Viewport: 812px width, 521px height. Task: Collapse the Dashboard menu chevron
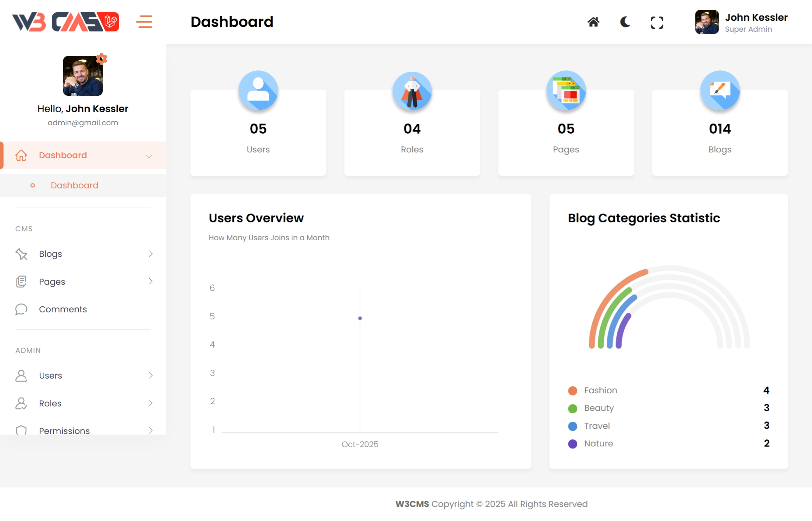point(149,156)
